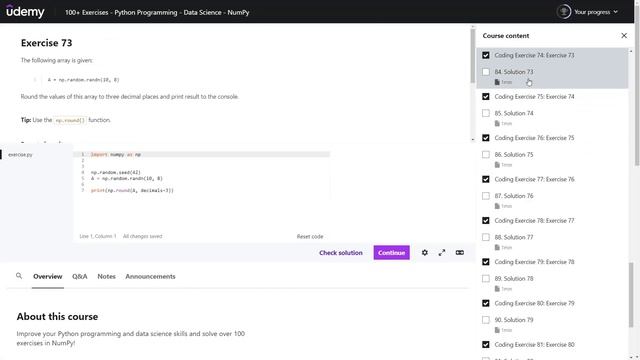The image size is (640, 360).
Task: Toggle checkbox for Coding Exercise 75
Action: coord(486,97)
